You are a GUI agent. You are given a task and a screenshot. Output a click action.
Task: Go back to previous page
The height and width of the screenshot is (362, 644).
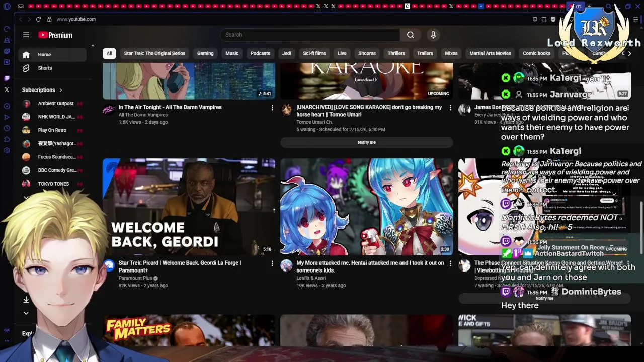(20, 19)
